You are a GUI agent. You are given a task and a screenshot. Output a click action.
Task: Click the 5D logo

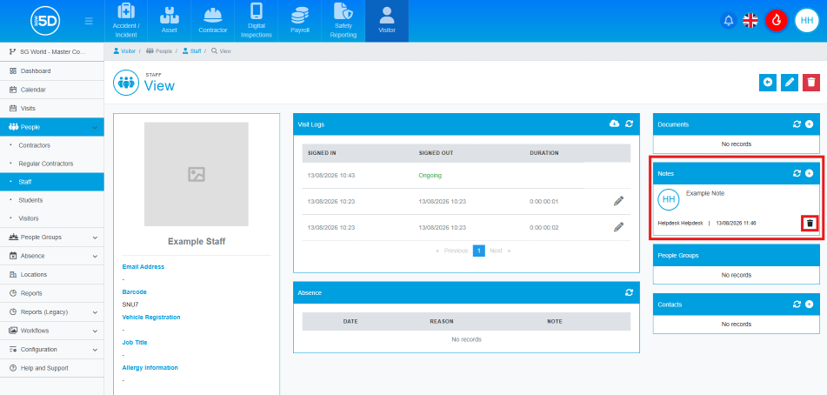click(x=45, y=21)
